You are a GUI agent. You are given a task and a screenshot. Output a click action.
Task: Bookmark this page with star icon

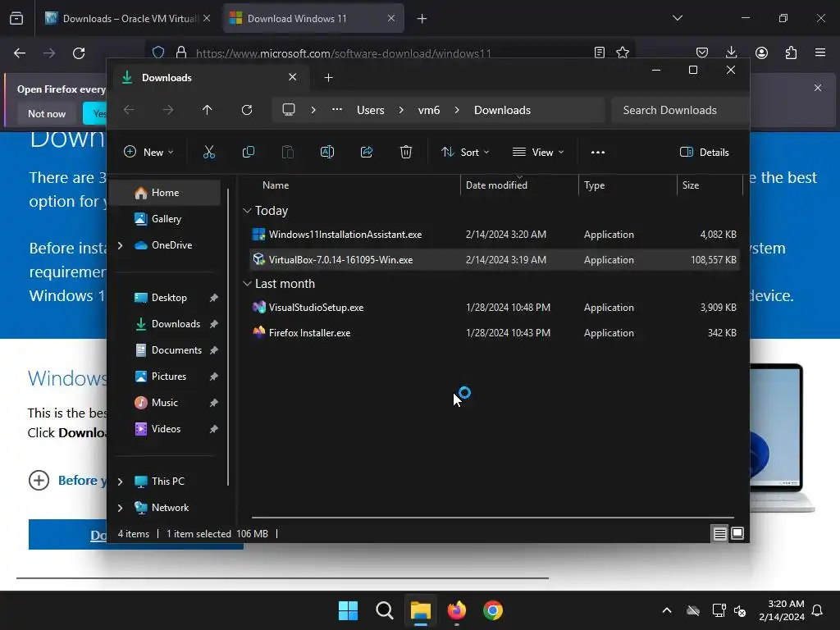(x=623, y=52)
